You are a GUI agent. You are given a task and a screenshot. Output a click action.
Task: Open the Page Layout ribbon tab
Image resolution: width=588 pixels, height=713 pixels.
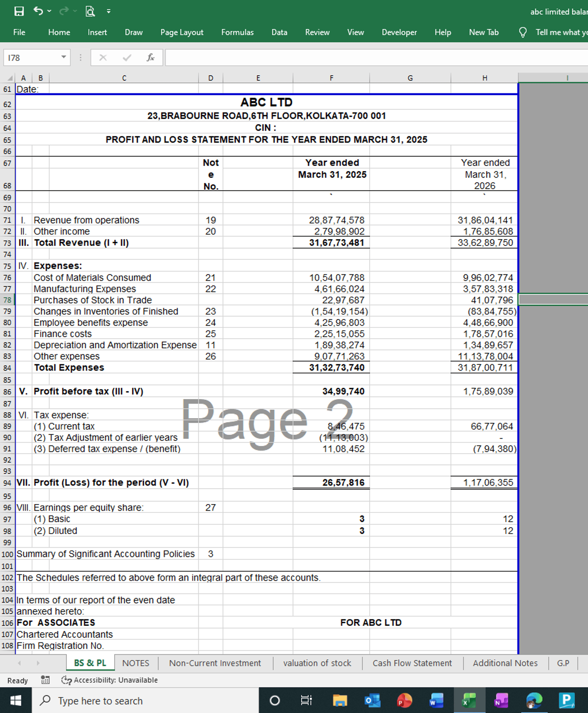182,32
